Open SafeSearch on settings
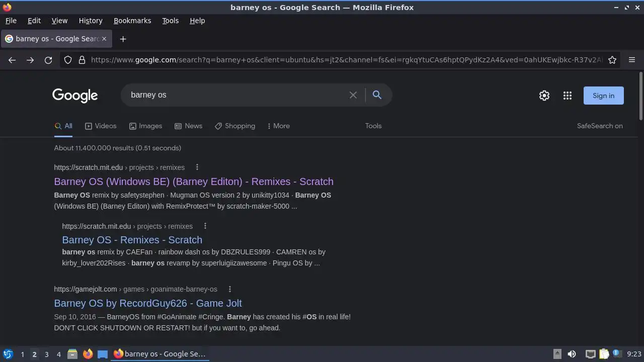This screenshot has width=644, height=362. coord(600,126)
